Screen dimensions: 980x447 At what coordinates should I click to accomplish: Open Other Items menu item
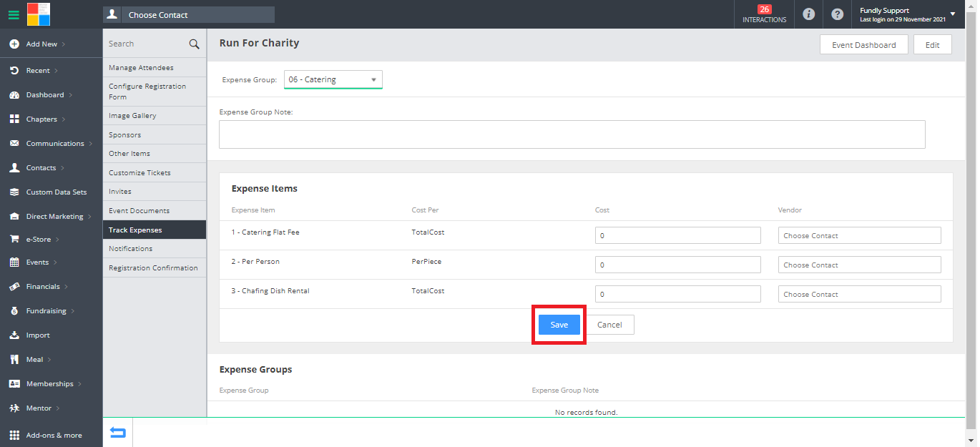click(x=155, y=154)
